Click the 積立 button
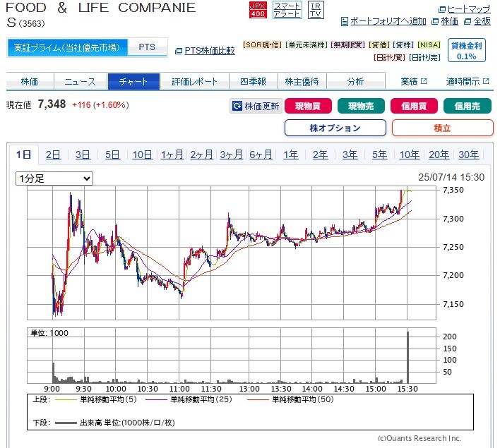 pyautogui.click(x=442, y=128)
